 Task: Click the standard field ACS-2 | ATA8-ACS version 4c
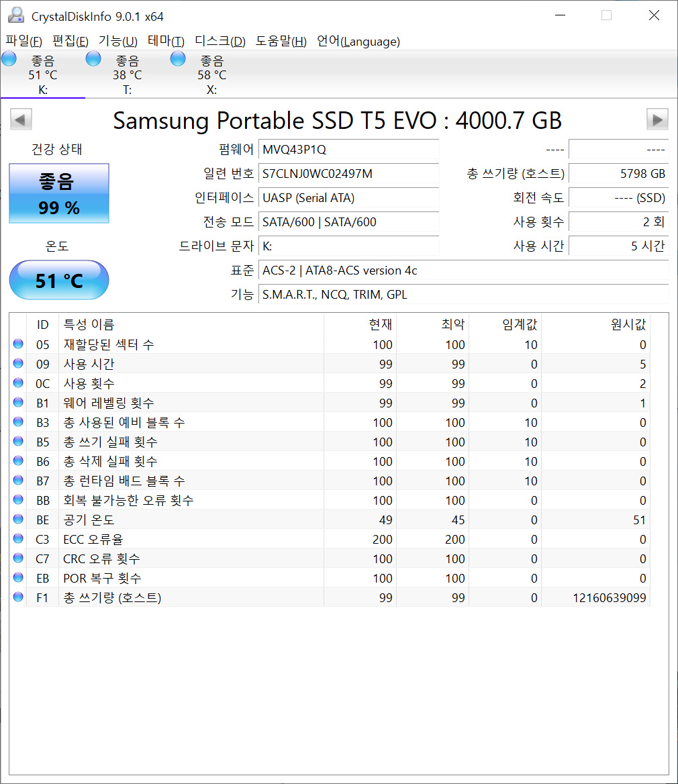coord(463,270)
